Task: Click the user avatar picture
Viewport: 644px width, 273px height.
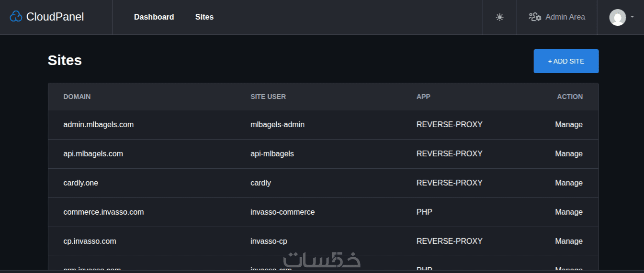Action: tap(617, 17)
